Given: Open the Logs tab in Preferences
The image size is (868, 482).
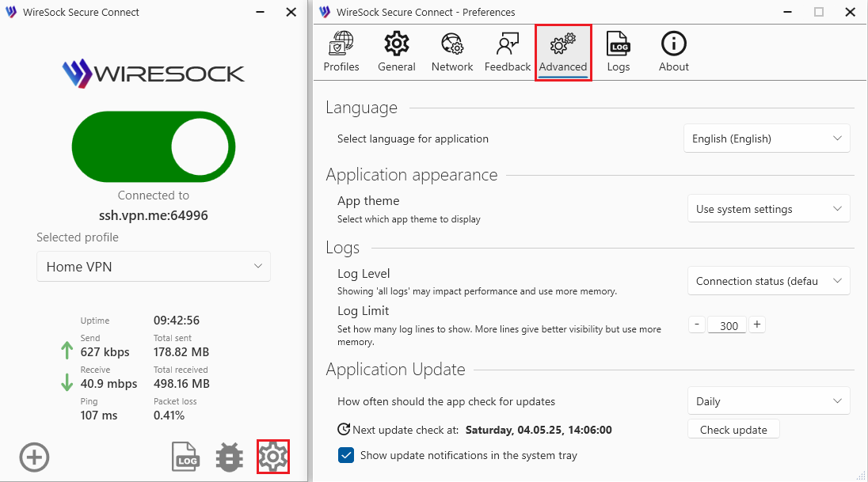Looking at the screenshot, I should [619, 52].
